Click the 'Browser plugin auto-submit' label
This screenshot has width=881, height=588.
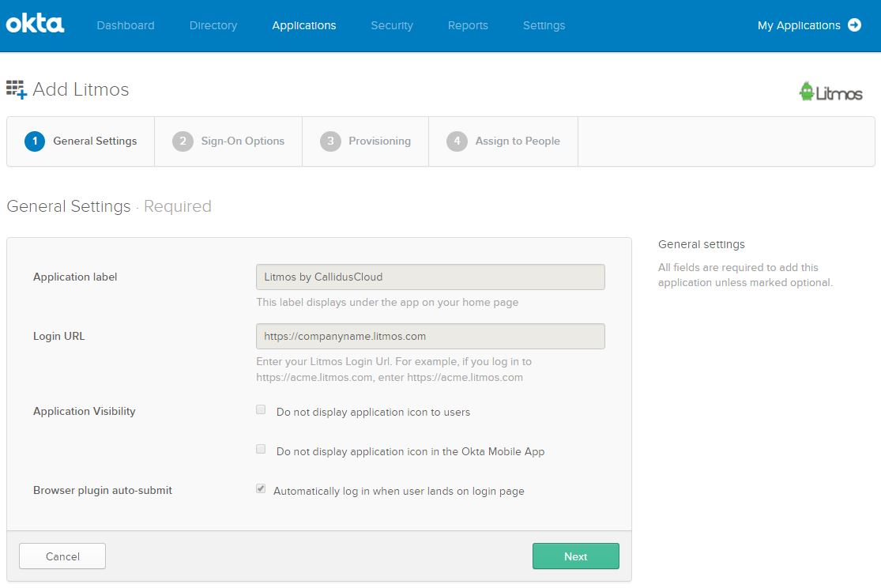tap(103, 490)
